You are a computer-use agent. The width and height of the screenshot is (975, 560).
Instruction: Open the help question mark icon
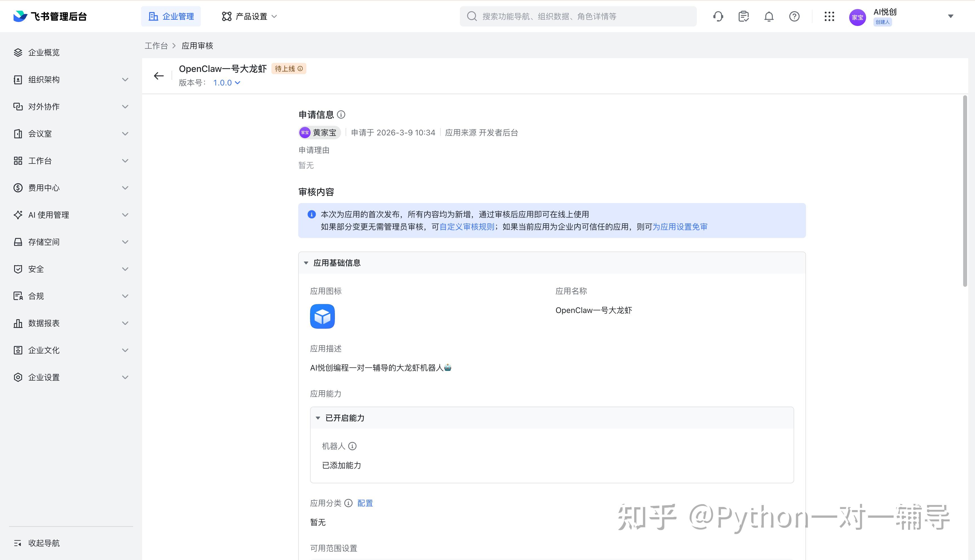tap(794, 17)
